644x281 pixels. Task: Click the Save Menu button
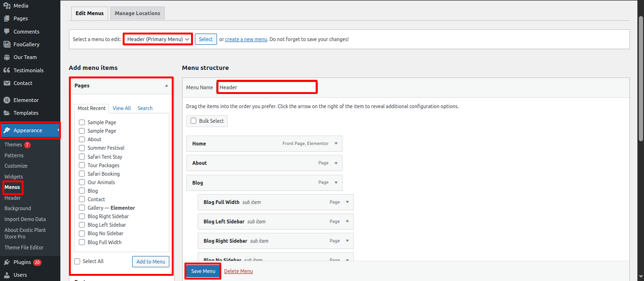(203, 271)
